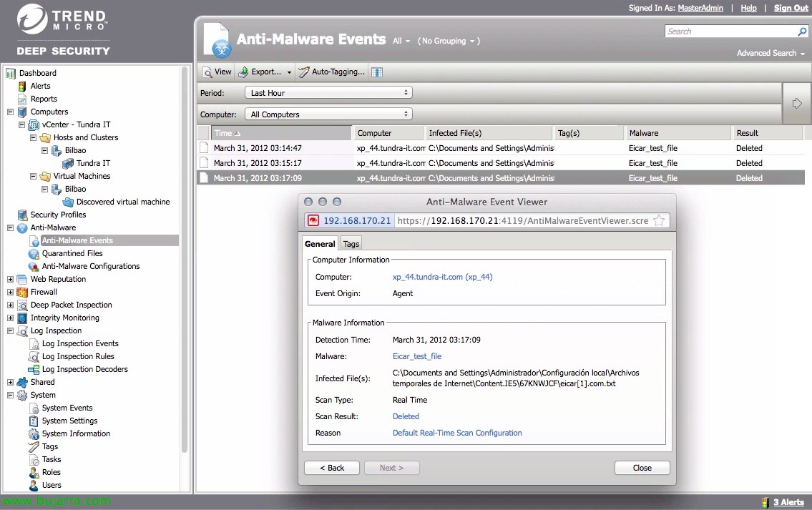The image size is (812, 510).
Task: Click the Discovered virtual machine folder icon
Action: pyautogui.click(x=68, y=202)
